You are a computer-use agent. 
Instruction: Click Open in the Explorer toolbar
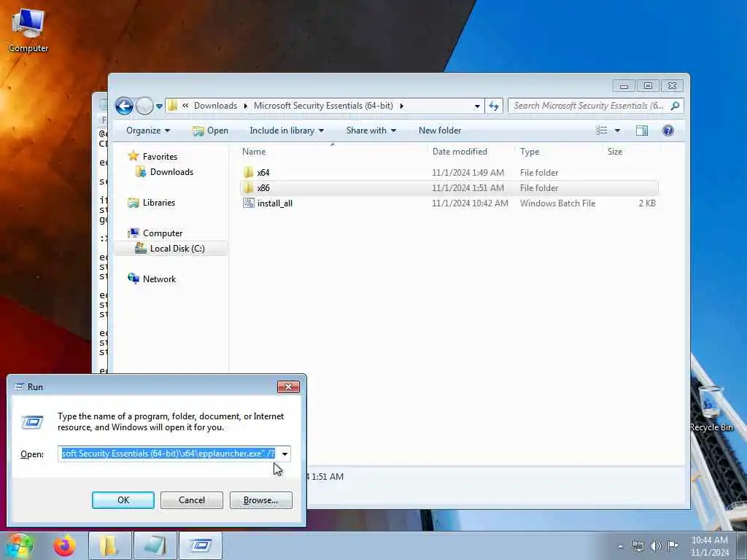pyautogui.click(x=210, y=131)
